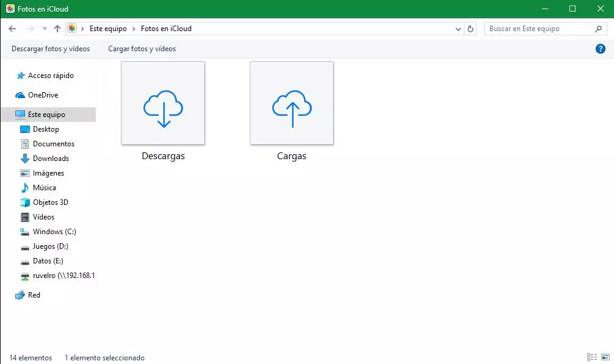Open Windows (C:) drive in sidebar
The height and width of the screenshot is (364, 614).
tap(54, 232)
